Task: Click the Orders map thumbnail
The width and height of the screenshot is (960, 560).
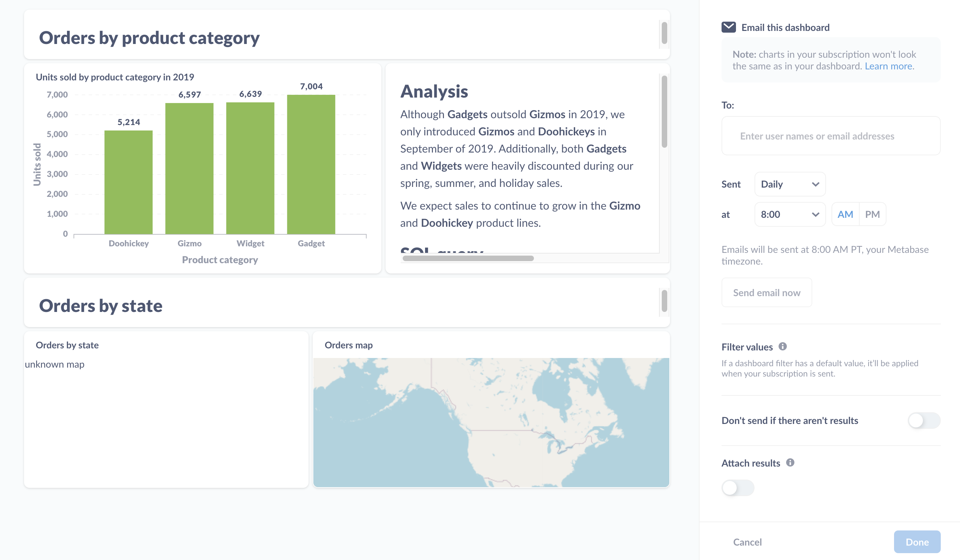Action: click(491, 420)
